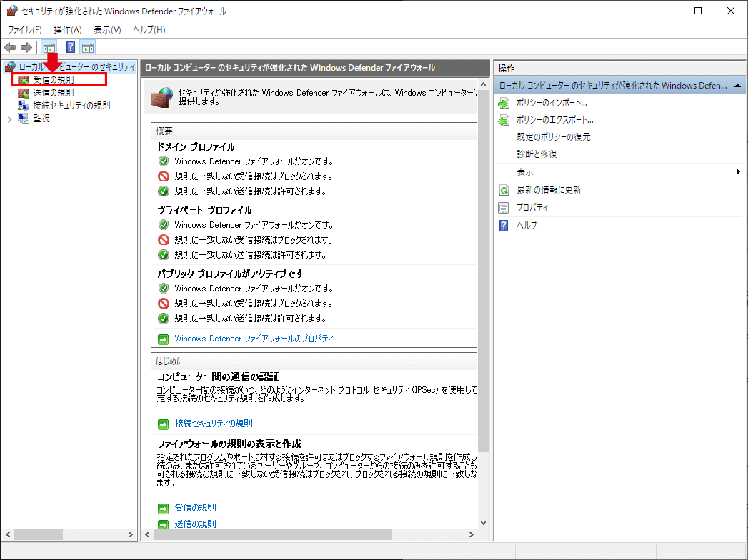The height and width of the screenshot is (560, 748).
Task: Click the プロパティ icon in actions pane
Action: (504, 208)
